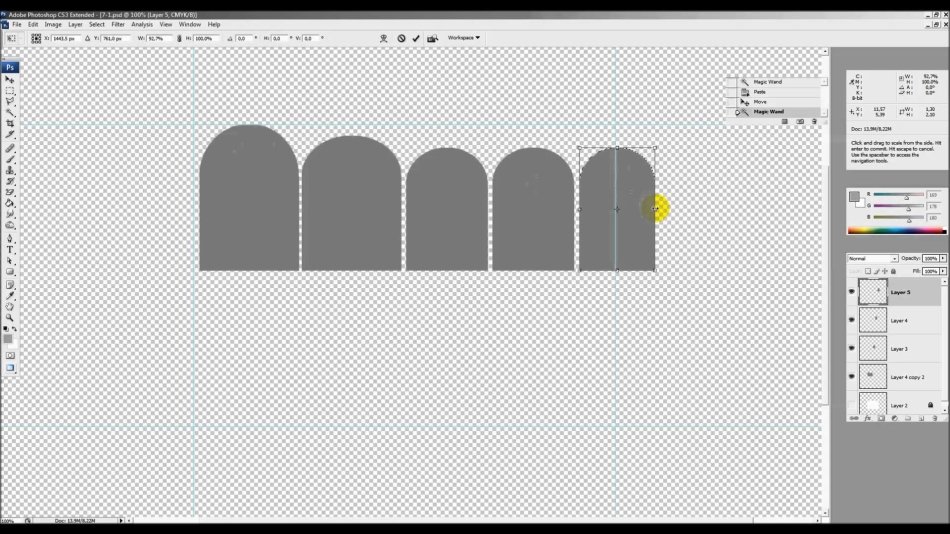Select the Horizontal Type tool
Viewport: 950px width, 534px height.
[10, 250]
